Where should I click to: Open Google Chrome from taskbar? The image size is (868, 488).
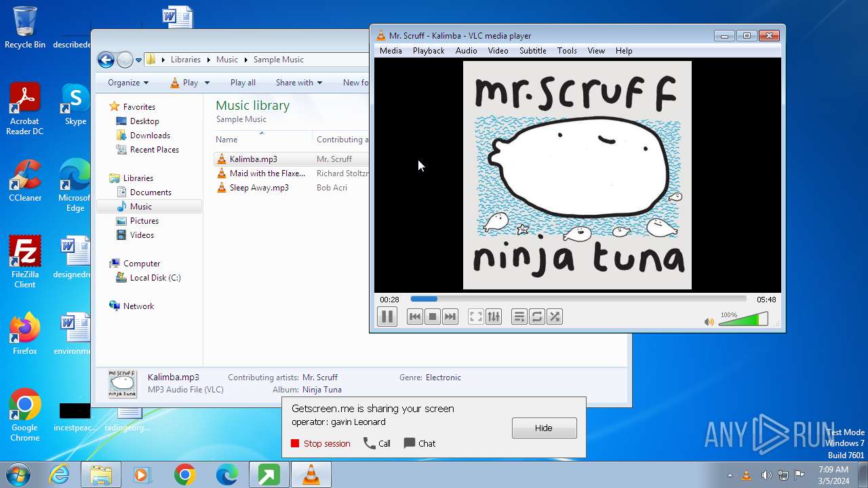pyautogui.click(x=184, y=474)
